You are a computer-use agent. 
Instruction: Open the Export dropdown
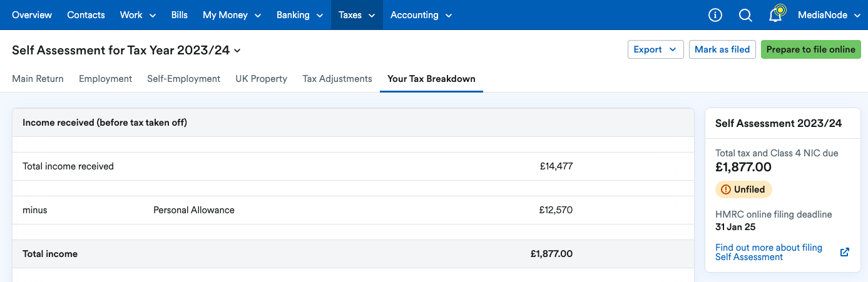click(655, 49)
